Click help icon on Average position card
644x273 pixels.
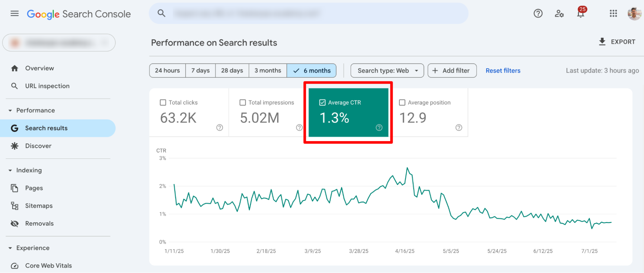(459, 127)
